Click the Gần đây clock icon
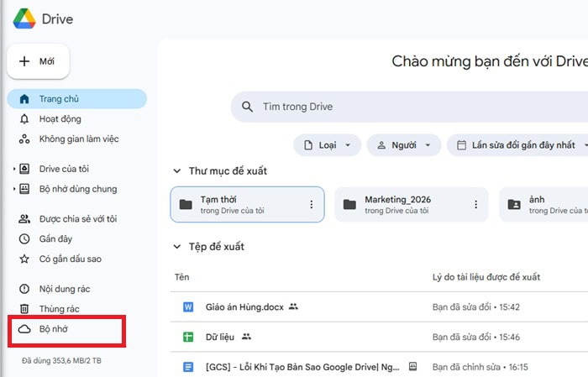The height and width of the screenshot is (377, 588). point(24,239)
